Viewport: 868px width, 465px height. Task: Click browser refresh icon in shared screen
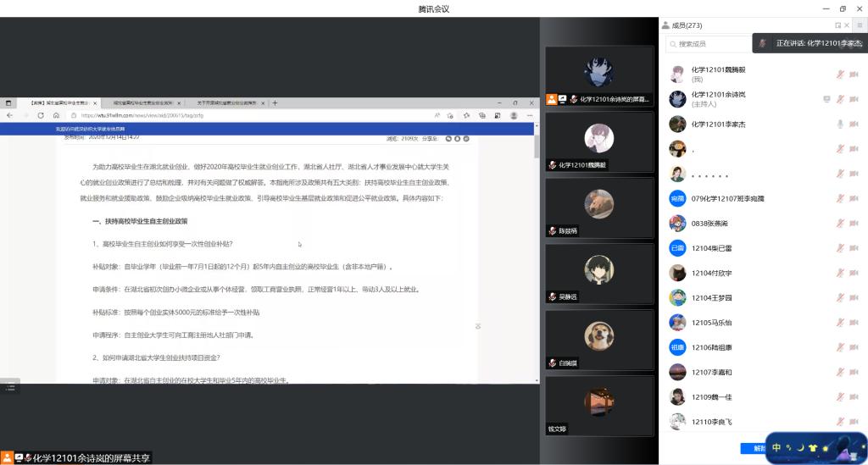(x=40, y=115)
